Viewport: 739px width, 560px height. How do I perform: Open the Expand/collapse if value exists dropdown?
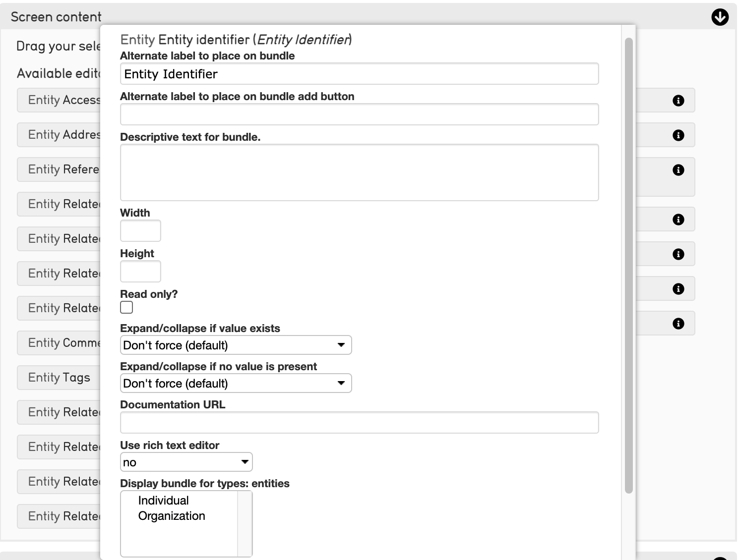click(236, 345)
